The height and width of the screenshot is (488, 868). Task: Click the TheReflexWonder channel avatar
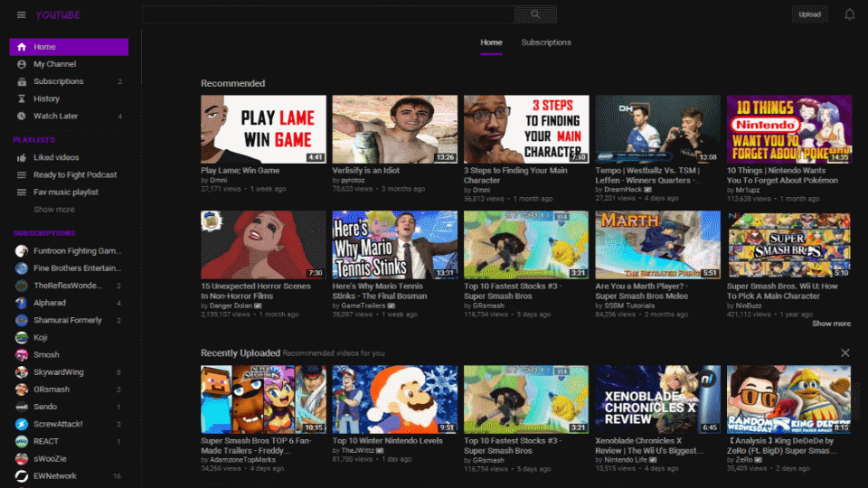22,286
